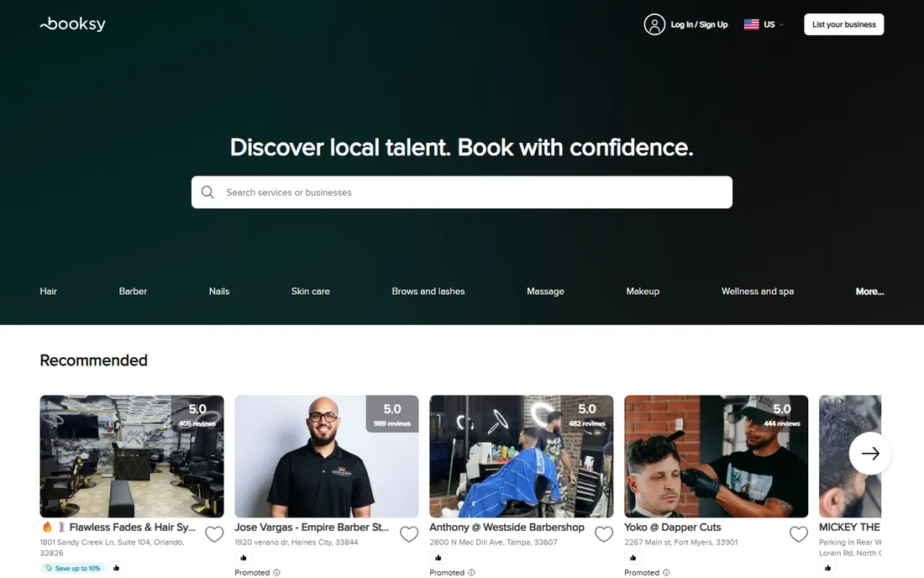Select the Makeup category

(x=643, y=291)
